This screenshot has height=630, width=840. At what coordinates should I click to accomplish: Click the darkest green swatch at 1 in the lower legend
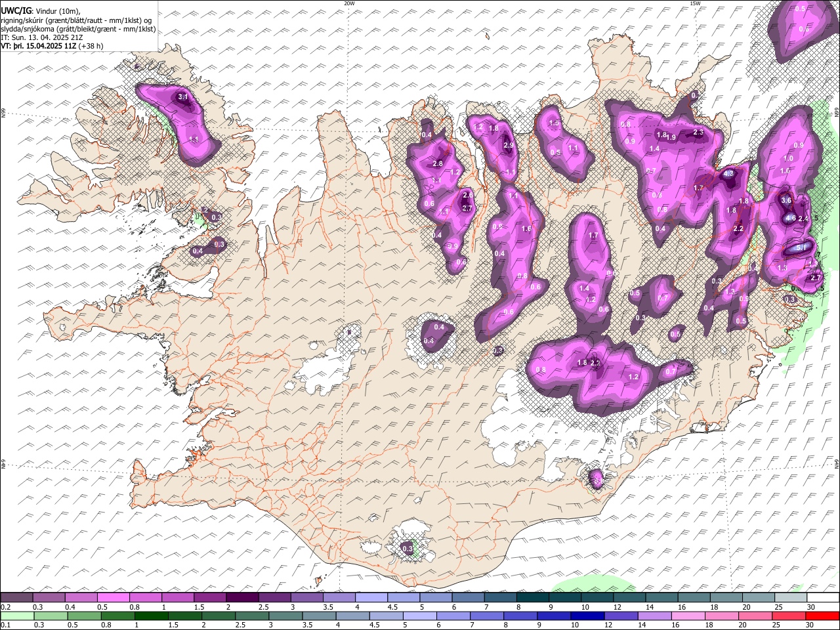pos(152,616)
